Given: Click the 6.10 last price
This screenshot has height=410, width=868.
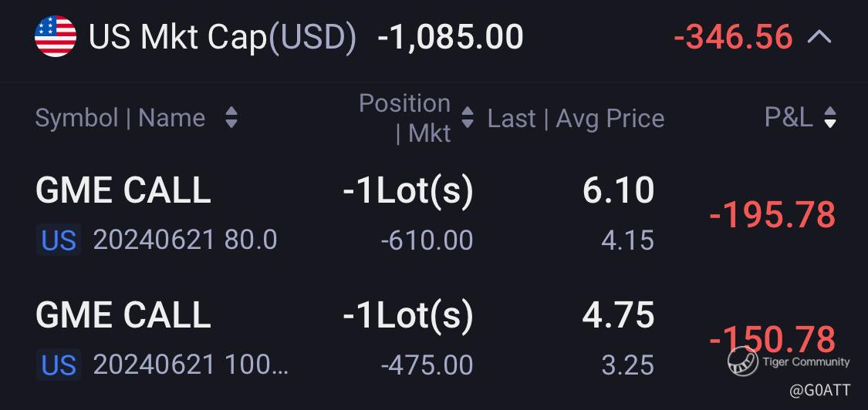Looking at the screenshot, I should click(618, 190).
